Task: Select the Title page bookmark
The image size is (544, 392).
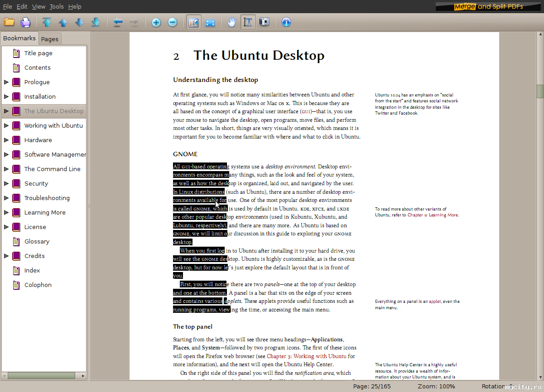Action: [39, 53]
